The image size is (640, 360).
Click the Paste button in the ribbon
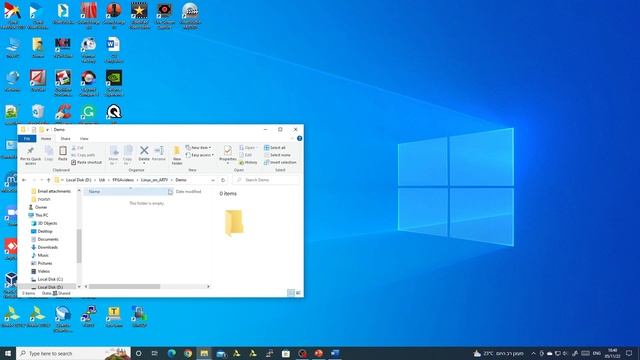point(62,153)
